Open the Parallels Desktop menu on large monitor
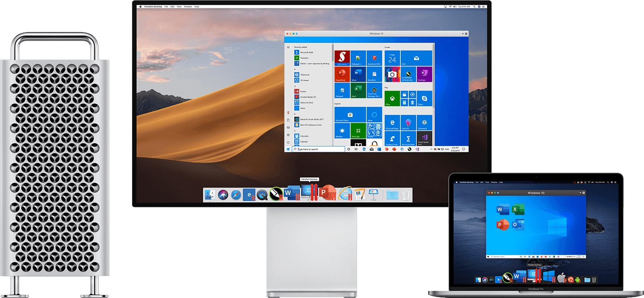The width and height of the screenshot is (644, 298). click(x=153, y=7)
